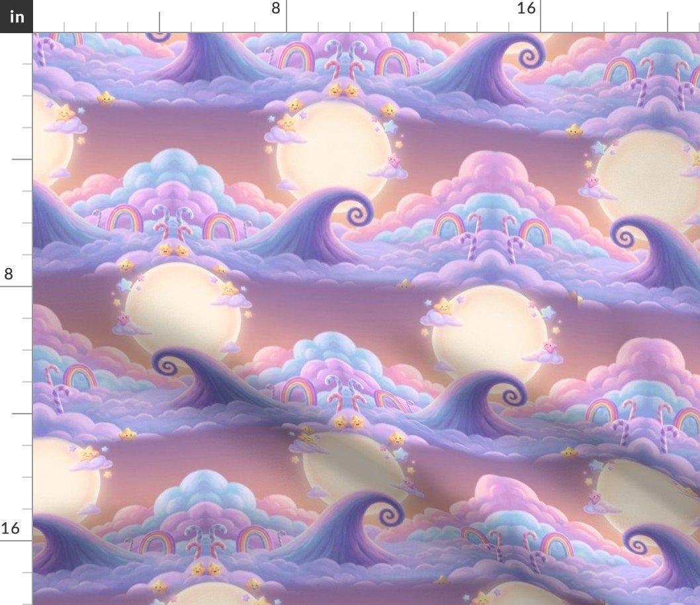Click the 8 inch mark on the top ruler
This screenshot has height=605, width=700.
tap(276, 8)
